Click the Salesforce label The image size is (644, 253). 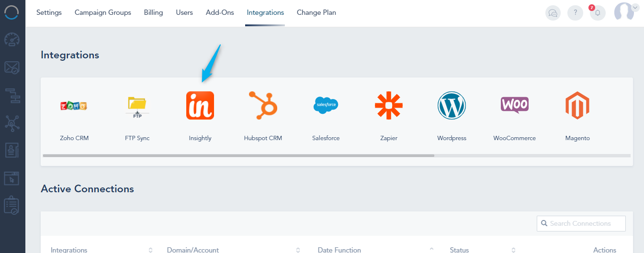tap(326, 138)
